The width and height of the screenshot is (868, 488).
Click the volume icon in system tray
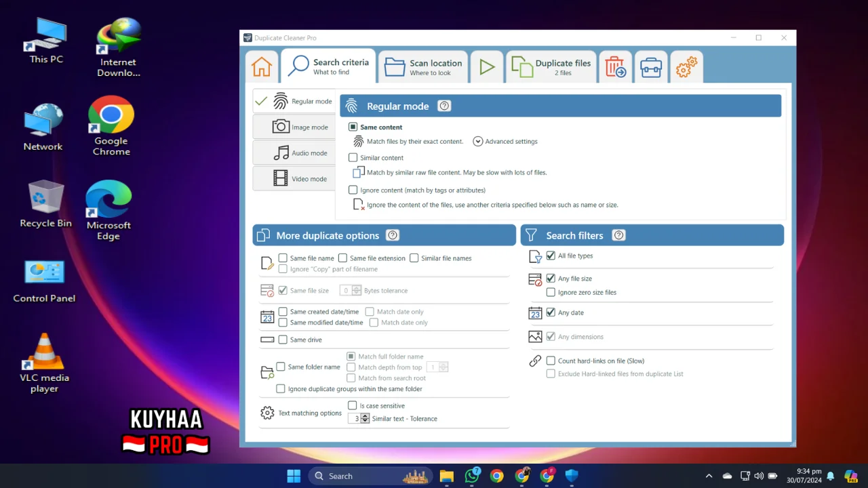click(759, 476)
